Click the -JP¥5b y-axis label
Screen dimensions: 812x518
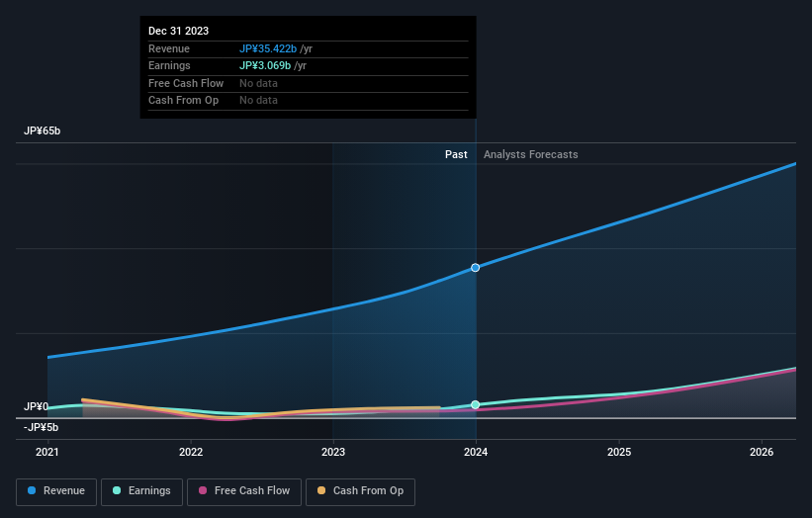[41, 427]
